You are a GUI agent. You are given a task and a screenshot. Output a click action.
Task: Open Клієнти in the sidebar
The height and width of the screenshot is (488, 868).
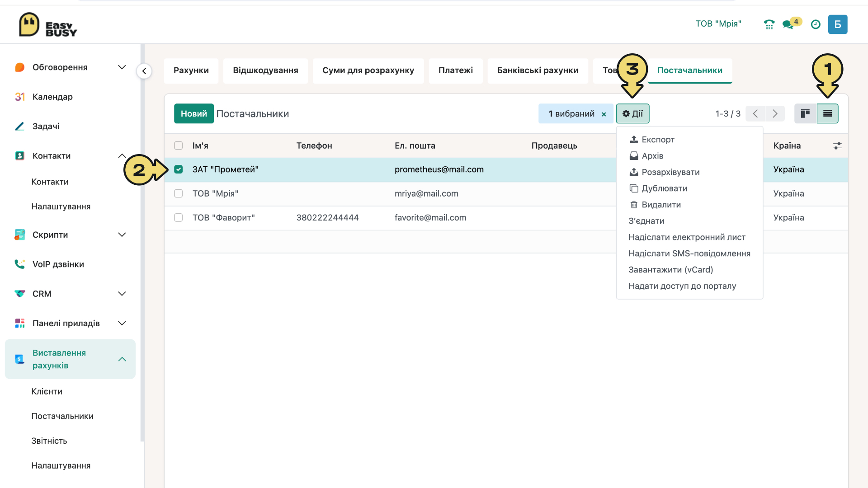point(47,391)
